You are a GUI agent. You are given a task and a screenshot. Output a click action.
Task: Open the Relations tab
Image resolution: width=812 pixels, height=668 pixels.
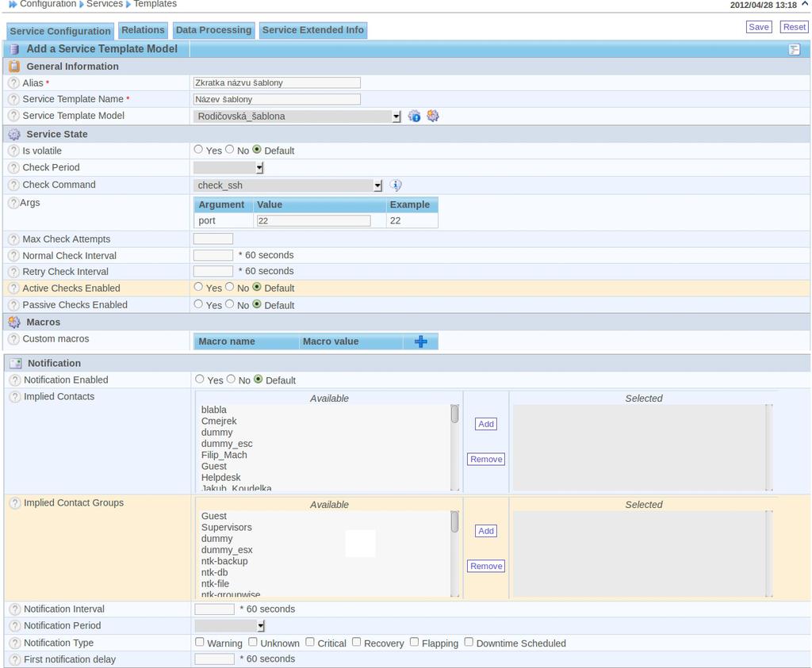143,30
